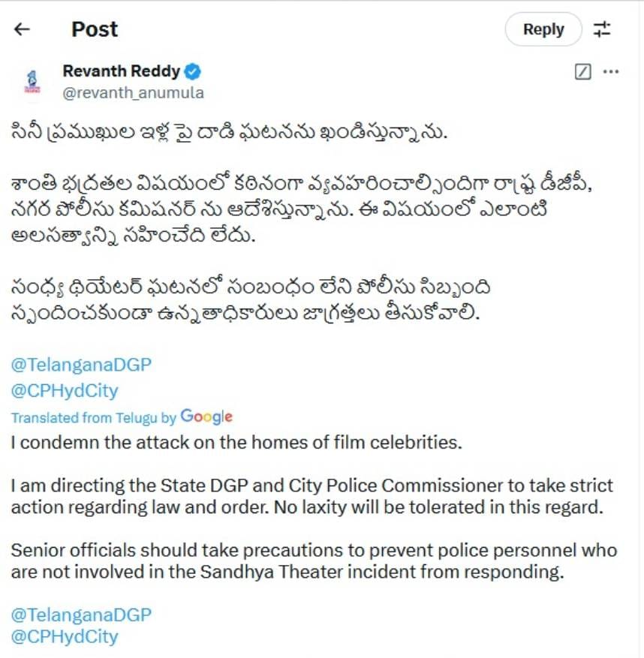This screenshot has height=658, width=644.
Task: Click the Post header title
Action: (x=95, y=29)
